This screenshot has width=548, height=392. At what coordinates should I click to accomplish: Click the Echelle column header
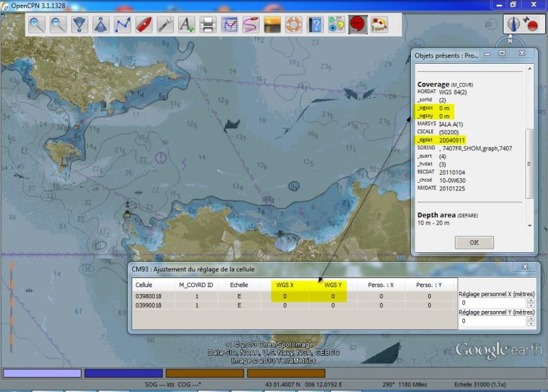coord(239,285)
